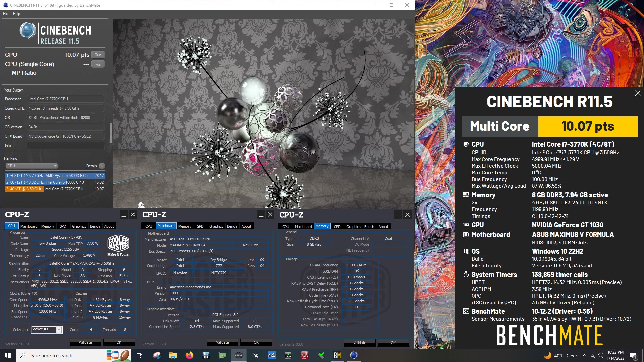
Task: Click the empty Info field in Your System
Action: click(x=66, y=146)
